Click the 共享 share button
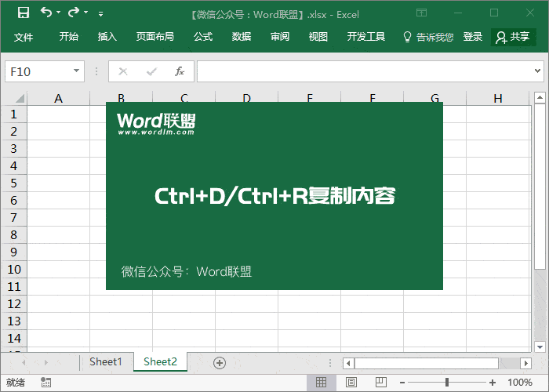 [513, 37]
